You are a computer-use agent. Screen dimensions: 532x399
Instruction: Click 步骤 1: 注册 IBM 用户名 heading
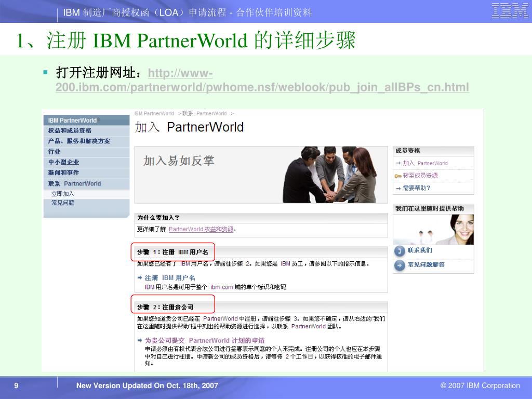[172, 252]
